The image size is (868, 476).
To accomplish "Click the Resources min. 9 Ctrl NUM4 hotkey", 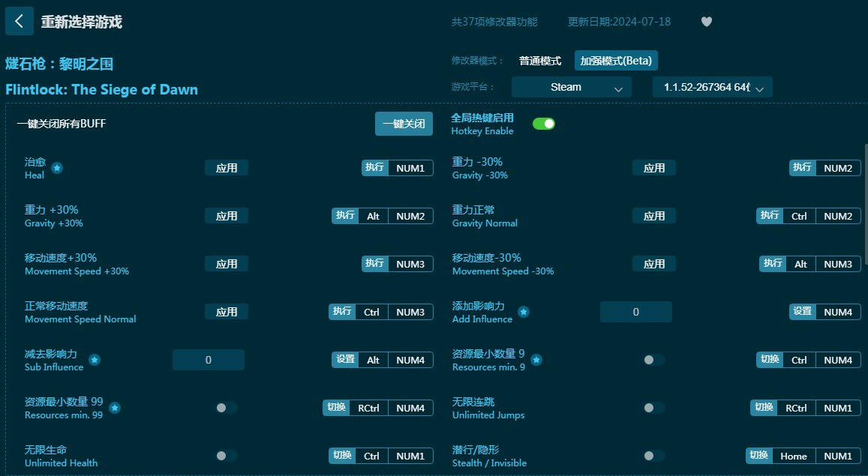I will [809, 360].
